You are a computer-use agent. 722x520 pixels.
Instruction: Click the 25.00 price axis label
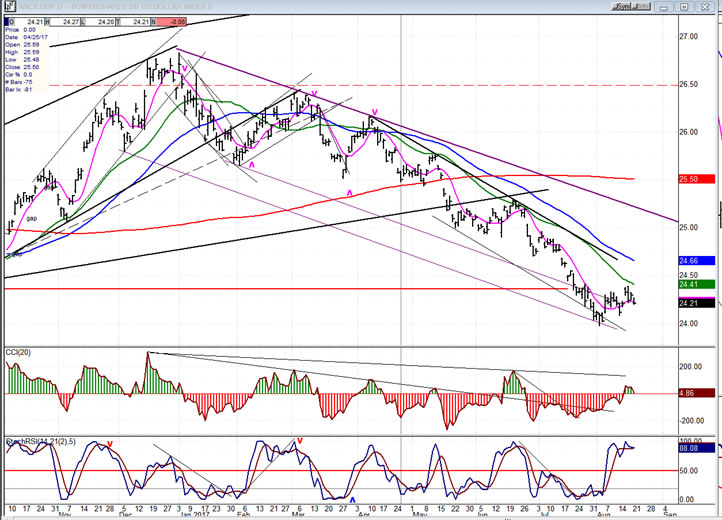(689, 228)
